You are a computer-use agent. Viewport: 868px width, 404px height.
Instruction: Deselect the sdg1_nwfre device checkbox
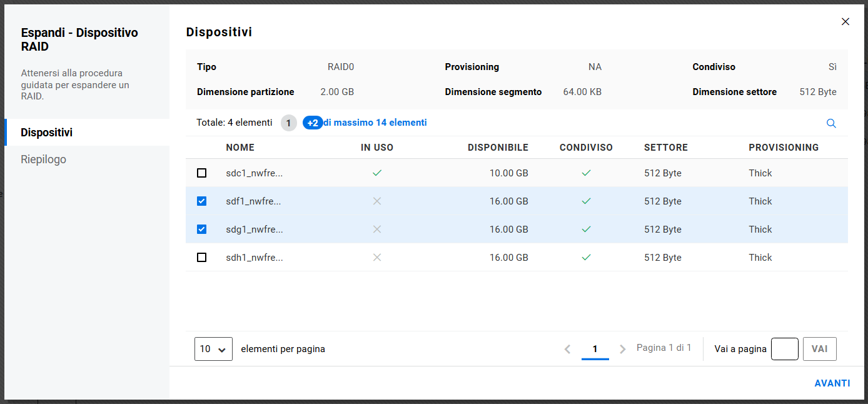click(x=201, y=230)
